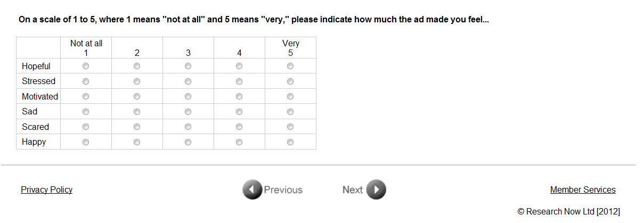
Task: Click the Next arrow icon
Action: (x=376, y=190)
